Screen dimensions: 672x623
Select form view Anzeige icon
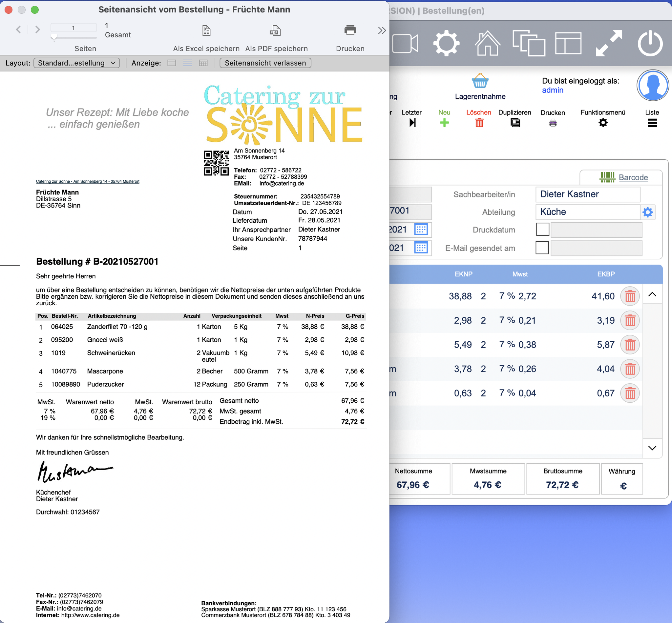click(172, 63)
